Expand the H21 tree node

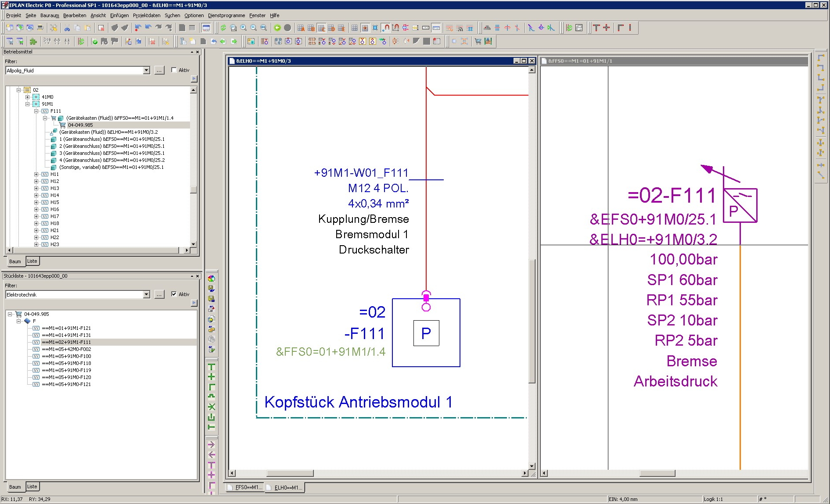point(36,230)
